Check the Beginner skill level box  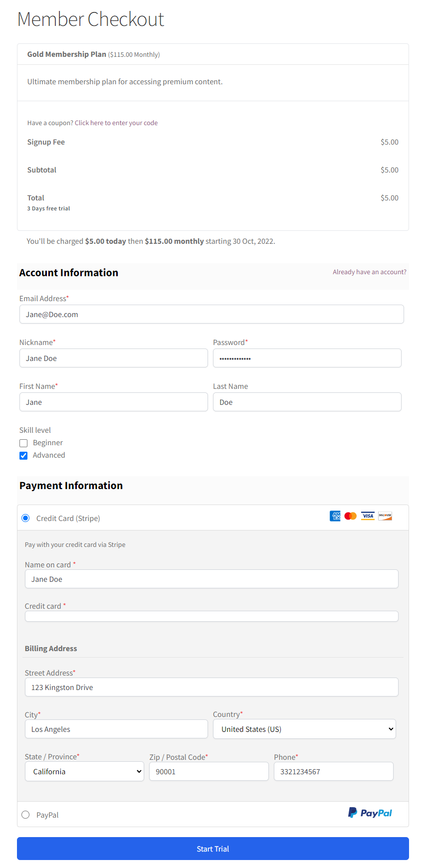tap(23, 443)
